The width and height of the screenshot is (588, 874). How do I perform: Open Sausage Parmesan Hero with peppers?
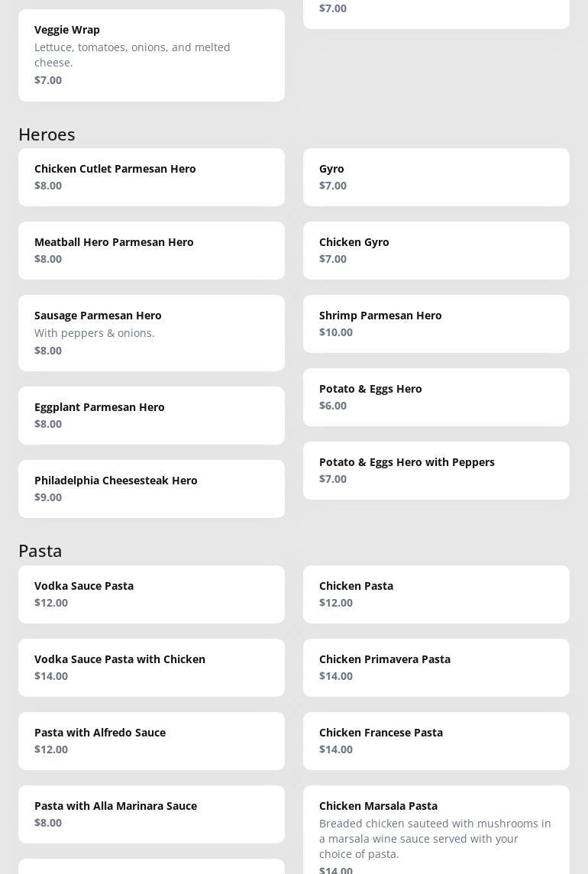point(151,333)
